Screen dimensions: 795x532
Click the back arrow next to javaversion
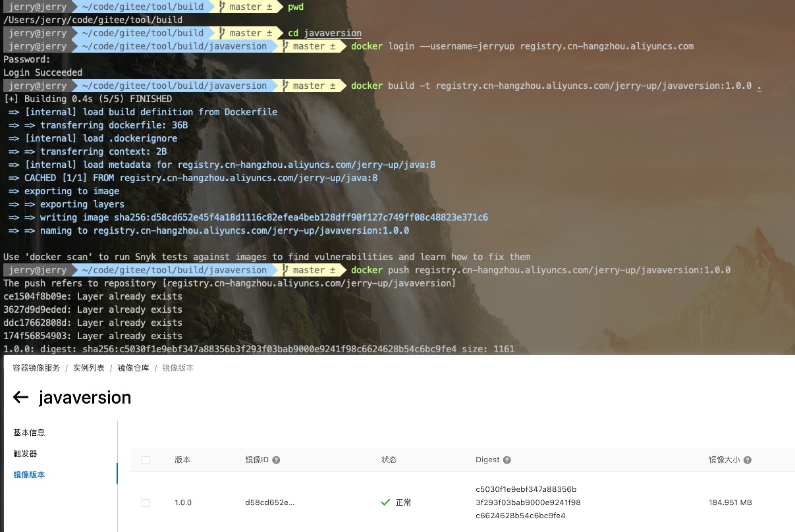pos(20,397)
